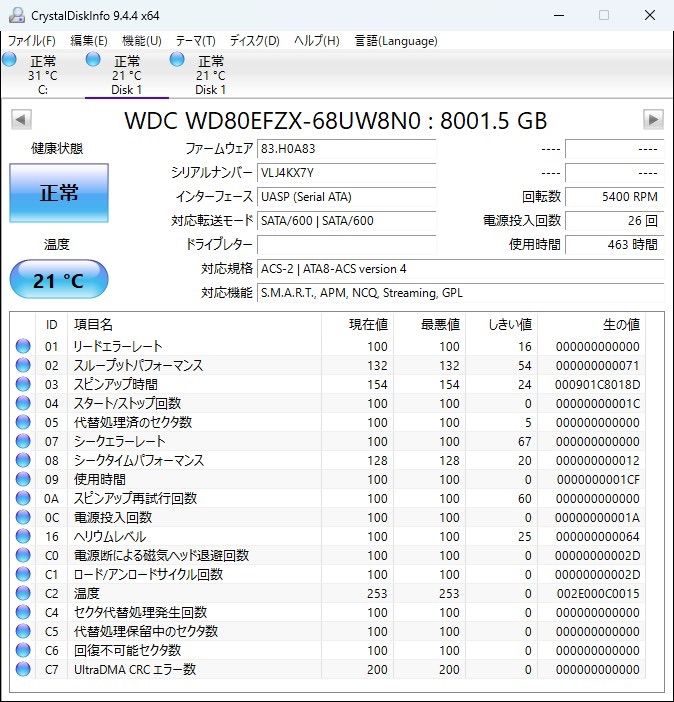
Task: Click the status orb for ID 02 スループットパフォーマンス
Action: coord(23,365)
